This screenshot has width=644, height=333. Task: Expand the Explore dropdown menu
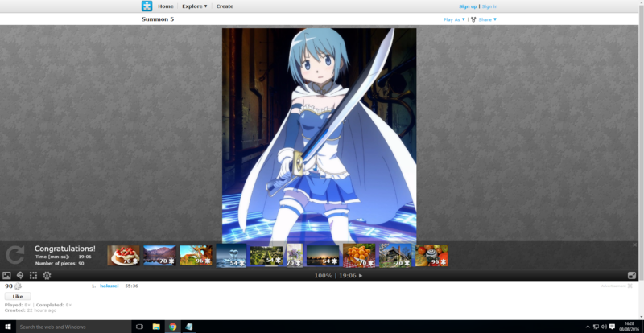click(195, 6)
